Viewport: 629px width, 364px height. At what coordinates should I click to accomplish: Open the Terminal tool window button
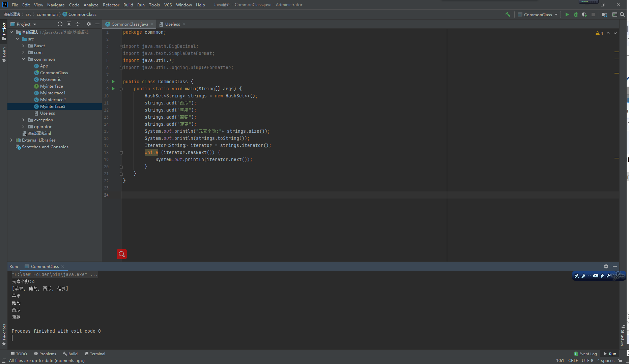(x=95, y=354)
